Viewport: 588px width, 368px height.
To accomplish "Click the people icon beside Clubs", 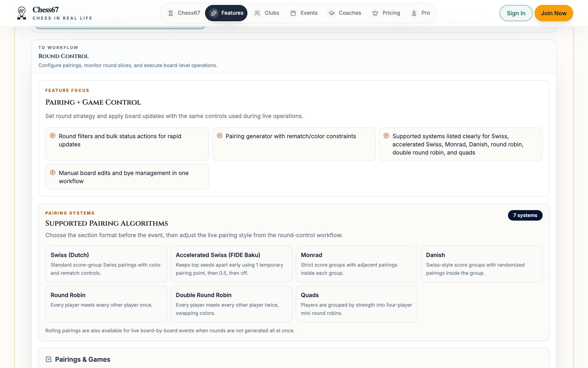I will coord(257,13).
